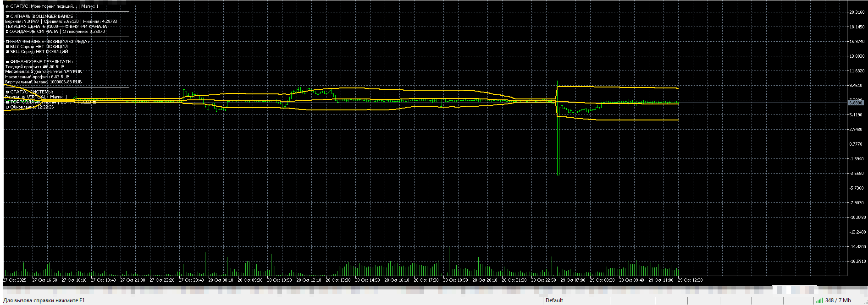Click the 29 Oct 12:20 time axis label
This screenshot has width=868, height=305.
690,280
